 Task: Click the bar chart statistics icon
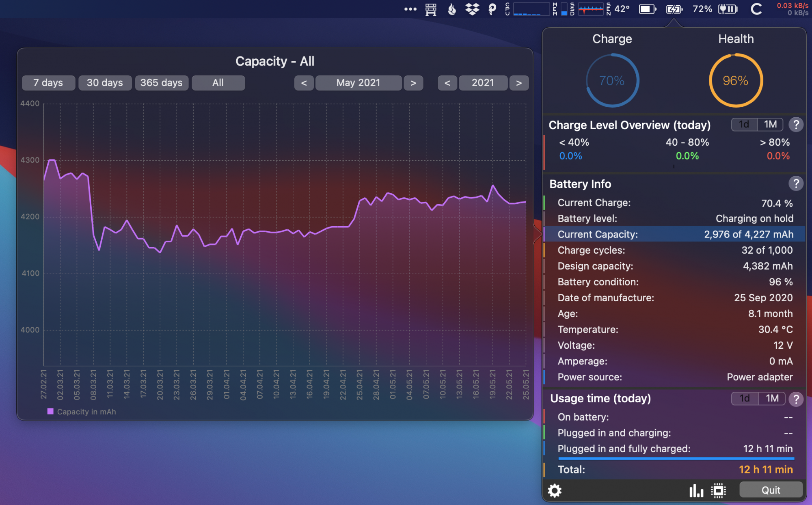tap(696, 490)
